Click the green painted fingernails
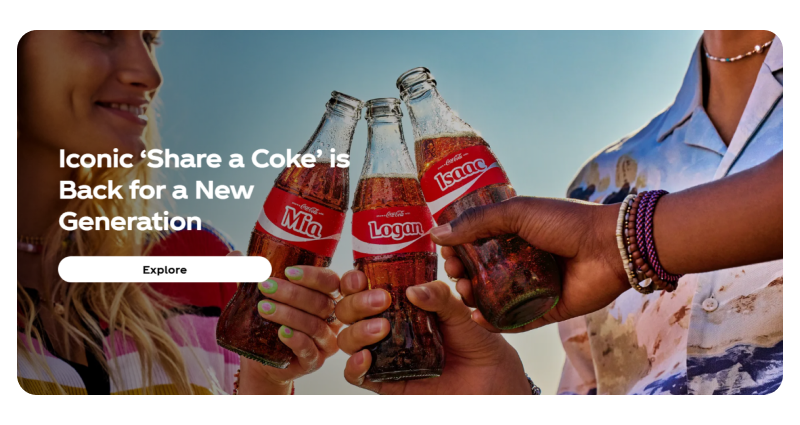The height and width of the screenshot is (425, 800). point(277,304)
